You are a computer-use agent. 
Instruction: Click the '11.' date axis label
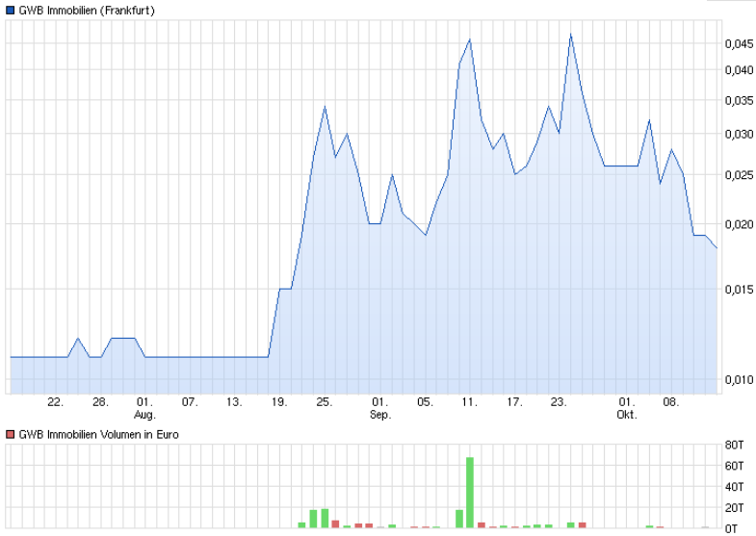pyautogui.click(x=470, y=402)
